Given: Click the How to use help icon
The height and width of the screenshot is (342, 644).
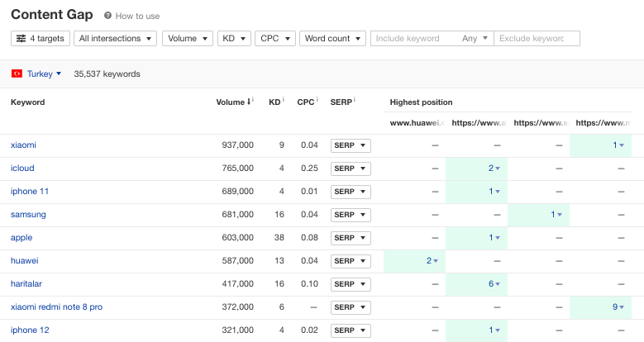Looking at the screenshot, I should coord(107,16).
